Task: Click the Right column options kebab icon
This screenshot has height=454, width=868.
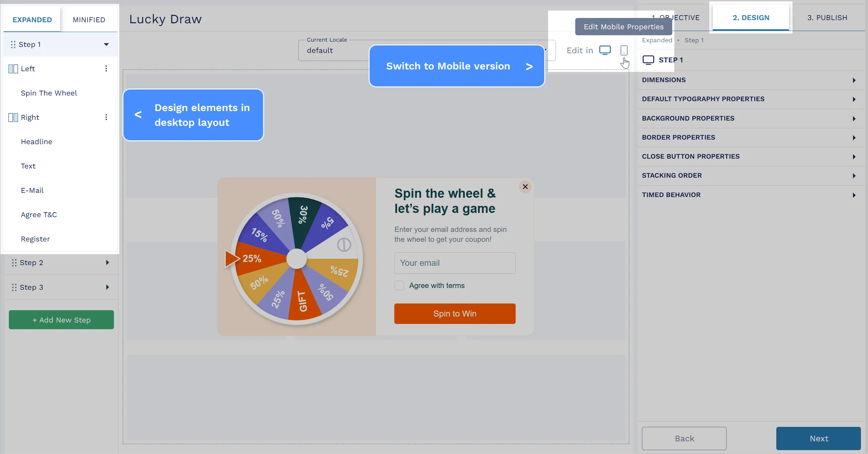Action: 106,117
